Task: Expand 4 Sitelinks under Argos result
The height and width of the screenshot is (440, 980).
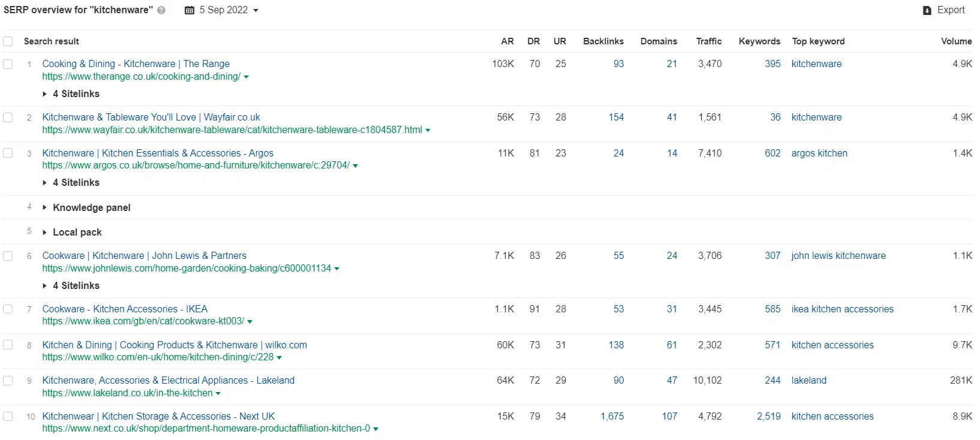Action: [x=71, y=183]
